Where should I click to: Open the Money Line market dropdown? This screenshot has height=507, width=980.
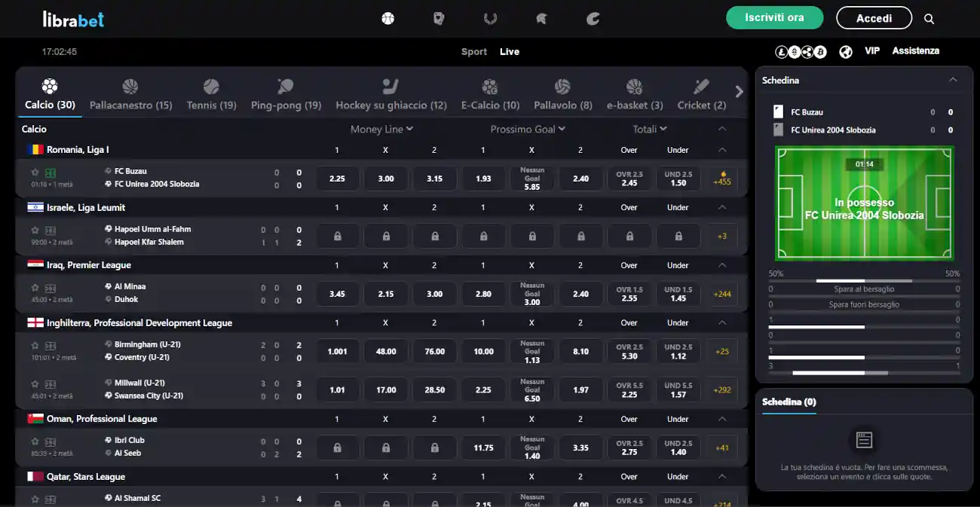[381, 130]
